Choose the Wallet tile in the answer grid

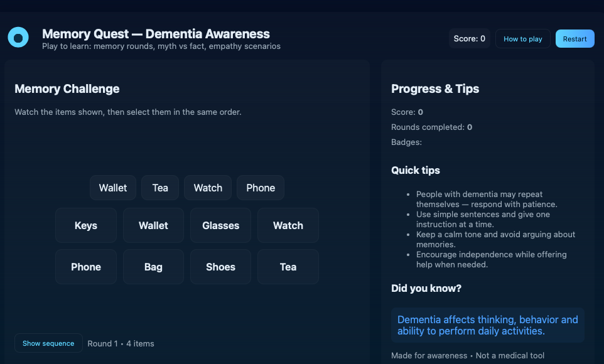click(153, 225)
